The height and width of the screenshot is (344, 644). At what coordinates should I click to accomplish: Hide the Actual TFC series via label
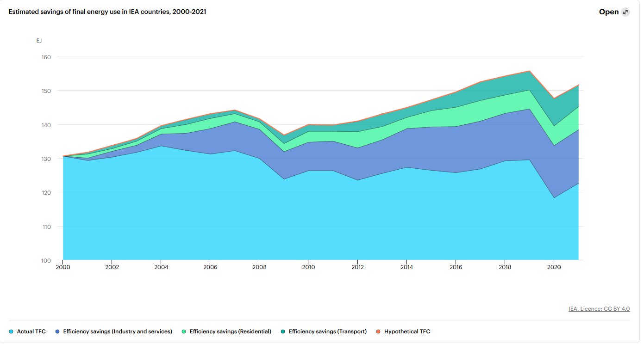(31, 332)
